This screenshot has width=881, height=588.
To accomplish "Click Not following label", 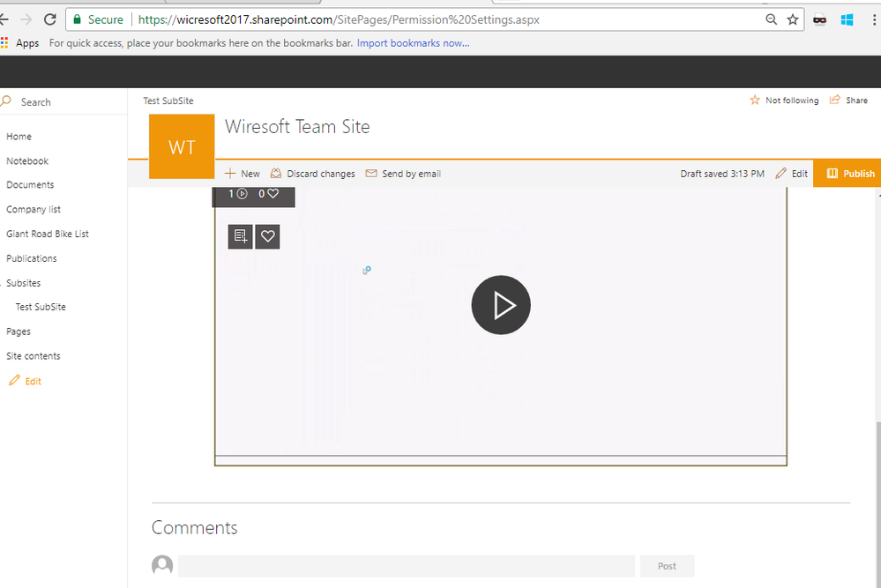I will (792, 100).
